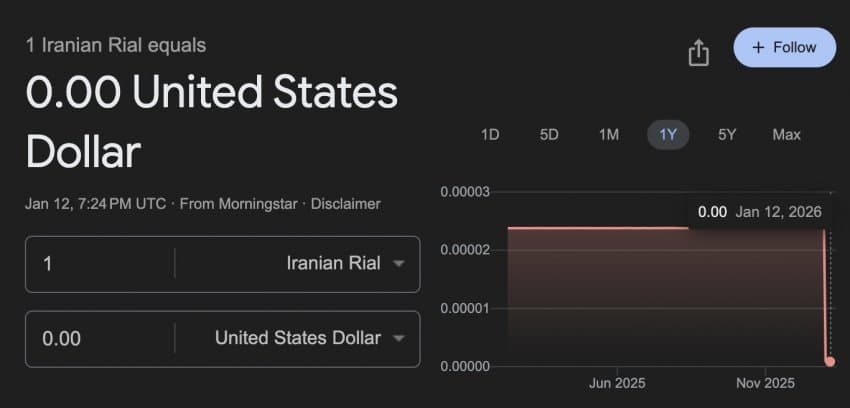This screenshot has width=850, height=408.
Task: Click the 0.00003 y-axis label
Action: point(465,191)
